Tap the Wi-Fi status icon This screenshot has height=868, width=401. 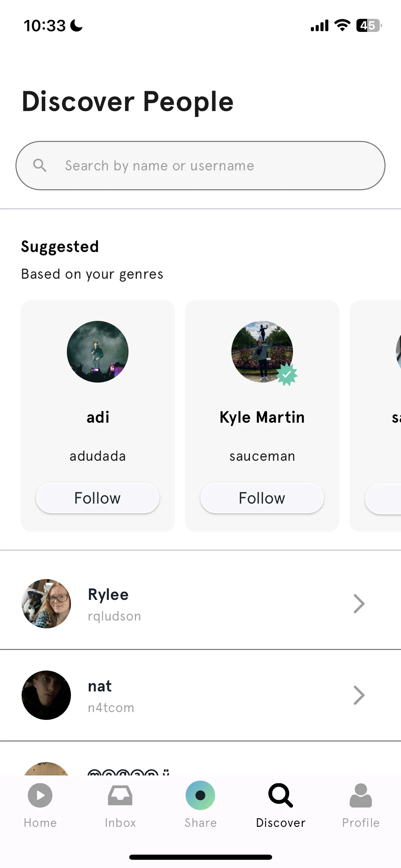pyautogui.click(x=342, y=25)
